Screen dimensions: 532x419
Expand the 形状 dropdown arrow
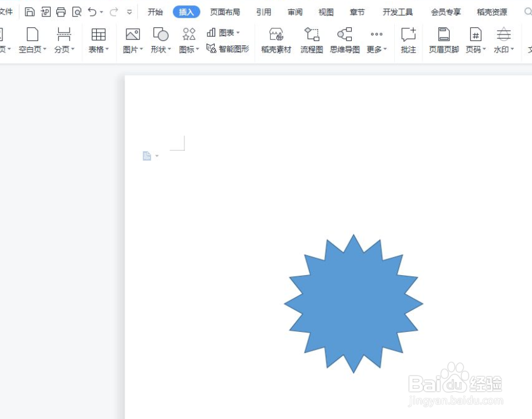(x=169, y=49)
